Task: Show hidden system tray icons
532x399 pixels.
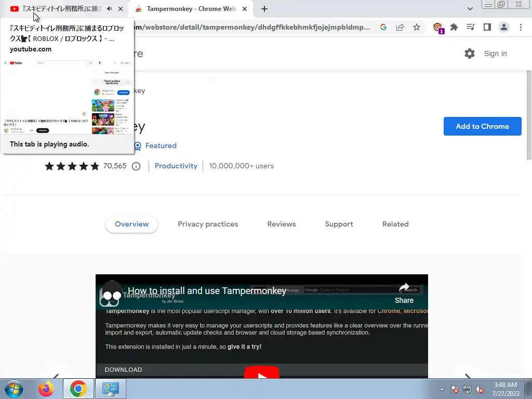Action: [442, 389]
